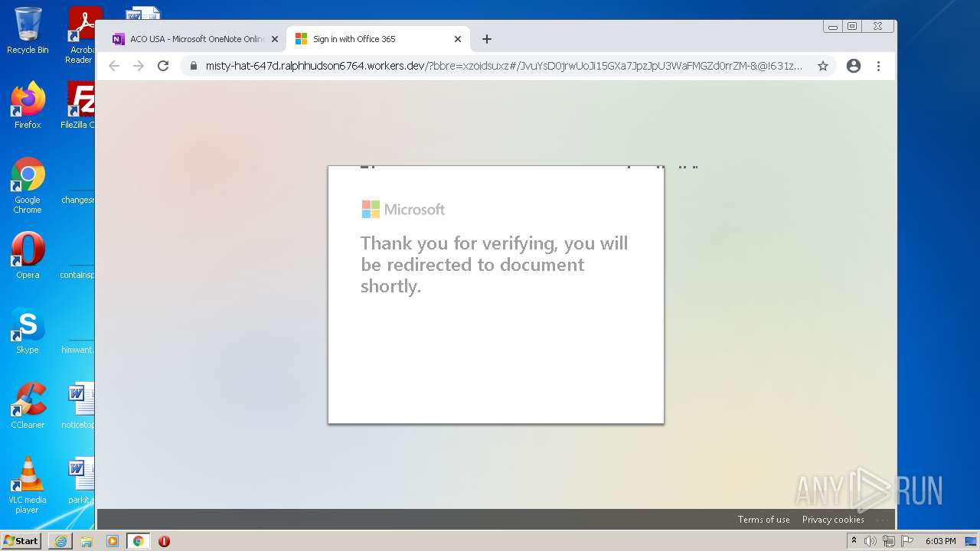Open the Chrome profile avatar menu
This screenshot has width=980, height=551.
(854, 66)
